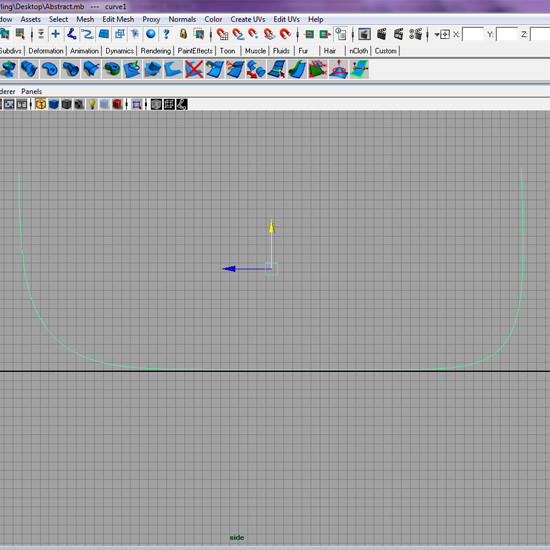Click the Intersect Surfaces shelf icon
This screenshot has width=550, height=550.
[153, 69]
